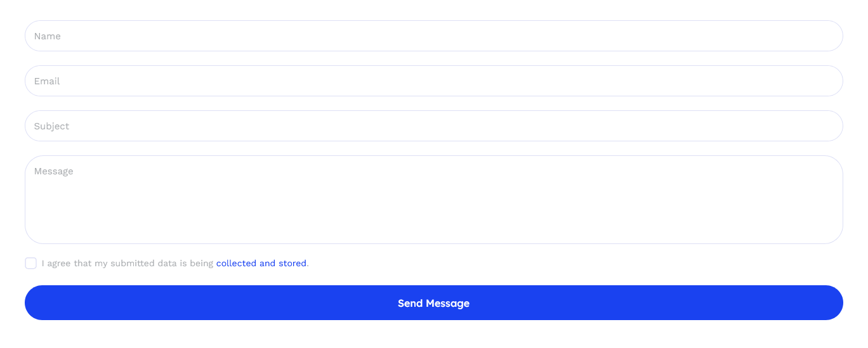The width and height of the screenshot is (868, 348).
Task: Click the Message placeholder text
Action: click(x=54, y=171)
